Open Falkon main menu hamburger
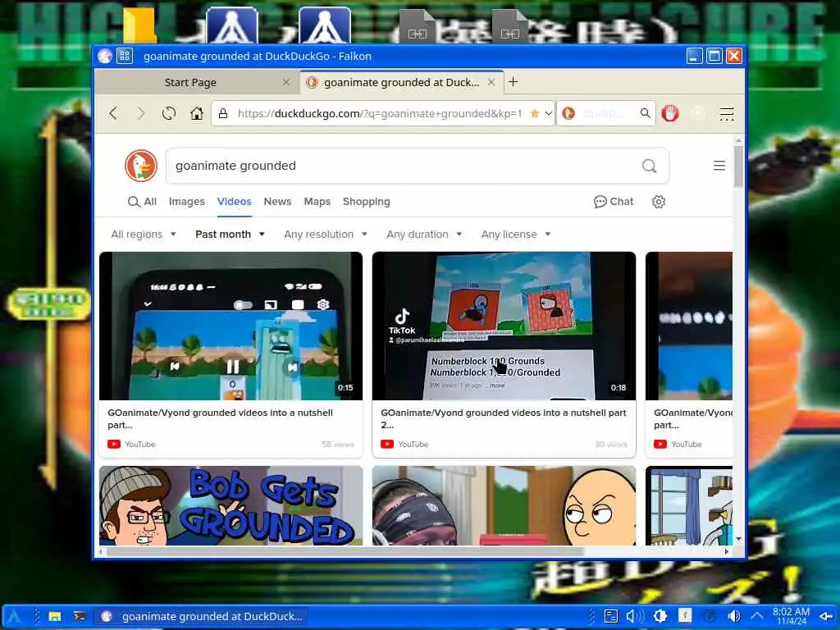The width and height of the screenshot is (840, 630). click(727, 113)
